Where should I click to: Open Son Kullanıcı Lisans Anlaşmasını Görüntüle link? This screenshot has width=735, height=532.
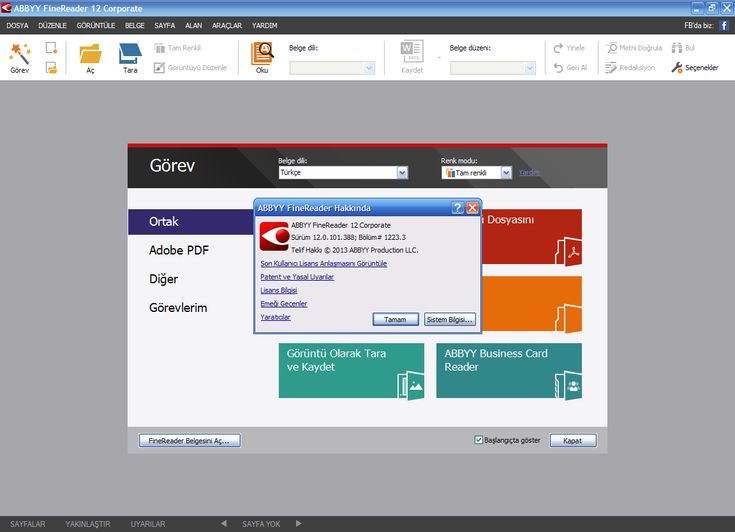(323, 263)
